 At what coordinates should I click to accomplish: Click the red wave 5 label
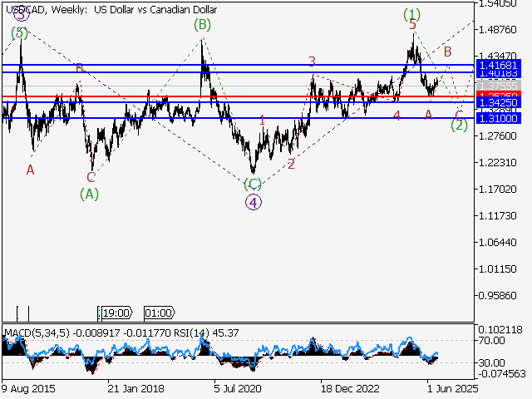[x=412, y=26]
